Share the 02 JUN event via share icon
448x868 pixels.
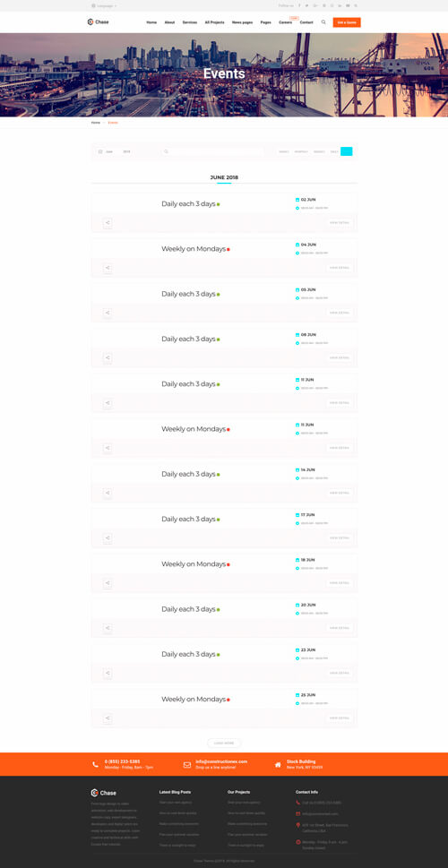click(108, 222)
